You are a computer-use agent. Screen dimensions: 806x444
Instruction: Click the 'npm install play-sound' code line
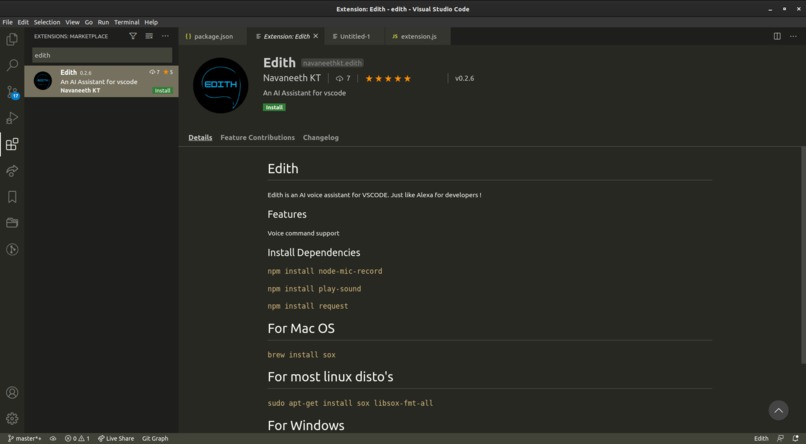(x=314, y=289)
